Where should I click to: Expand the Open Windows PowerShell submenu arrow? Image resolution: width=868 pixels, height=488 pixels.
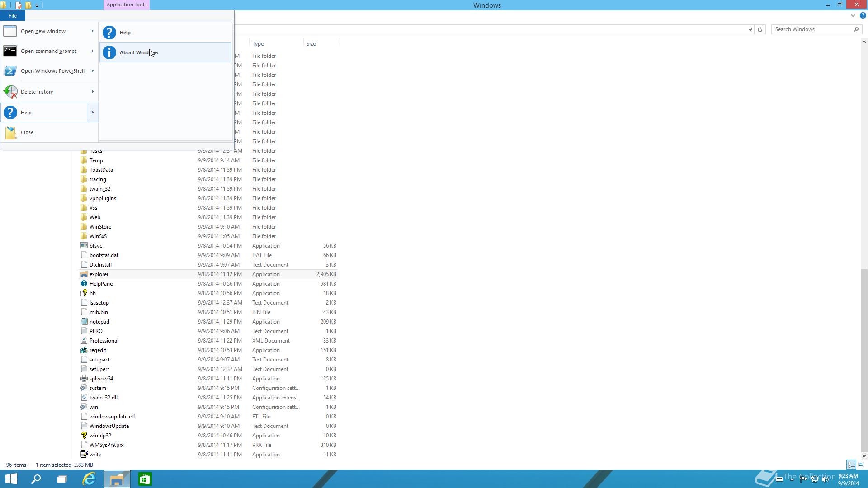(x=92, y=71)
